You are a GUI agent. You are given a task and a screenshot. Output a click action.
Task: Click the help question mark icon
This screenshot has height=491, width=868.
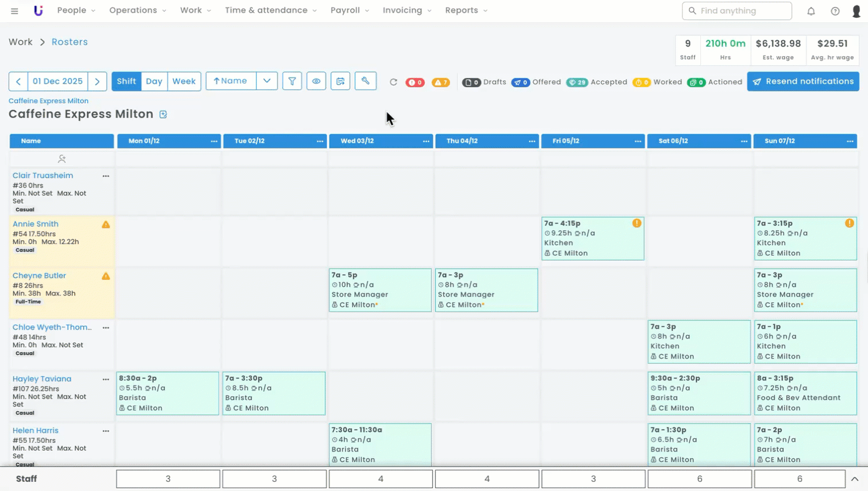pos(835,11)
